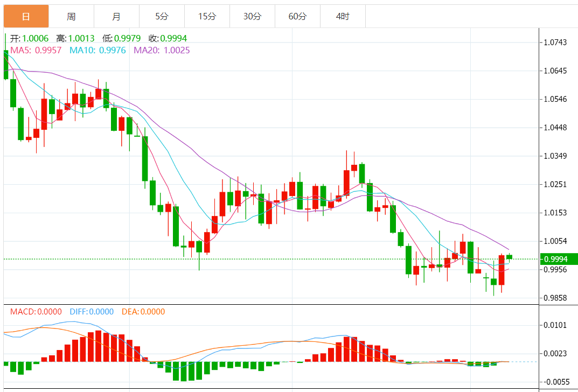Click the 1.0251 price axis label
578x392 pixels.
[x=555, y=184]
